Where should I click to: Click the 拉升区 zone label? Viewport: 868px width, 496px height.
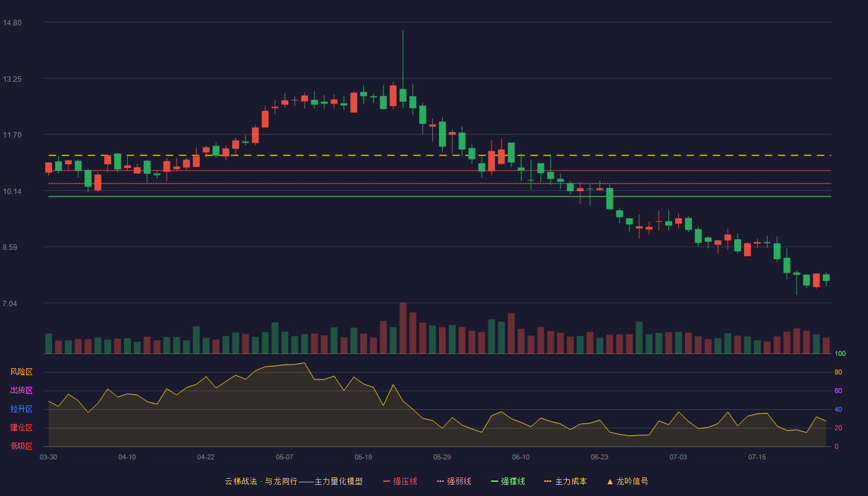pyautogui.click(x=21, y=409)
